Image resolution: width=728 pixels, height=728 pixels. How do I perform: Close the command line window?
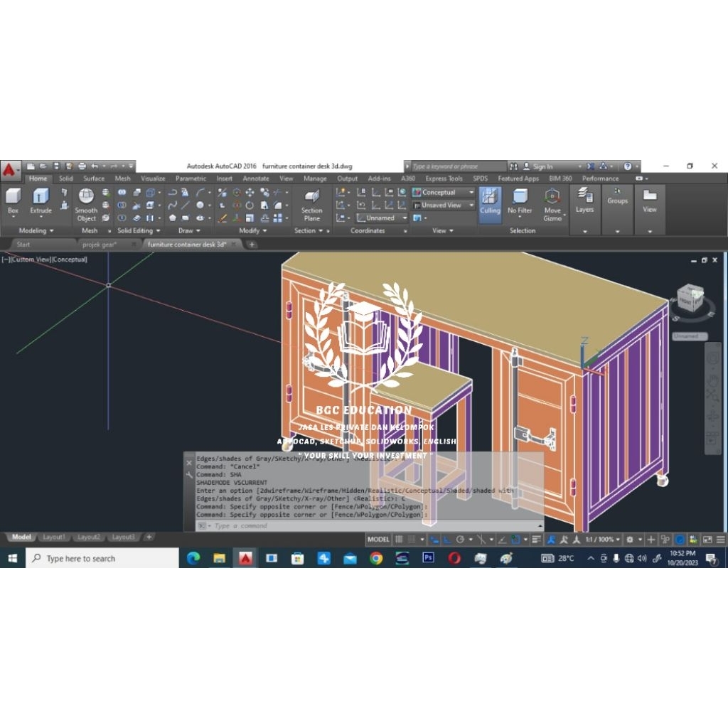[x=189, y=463]
